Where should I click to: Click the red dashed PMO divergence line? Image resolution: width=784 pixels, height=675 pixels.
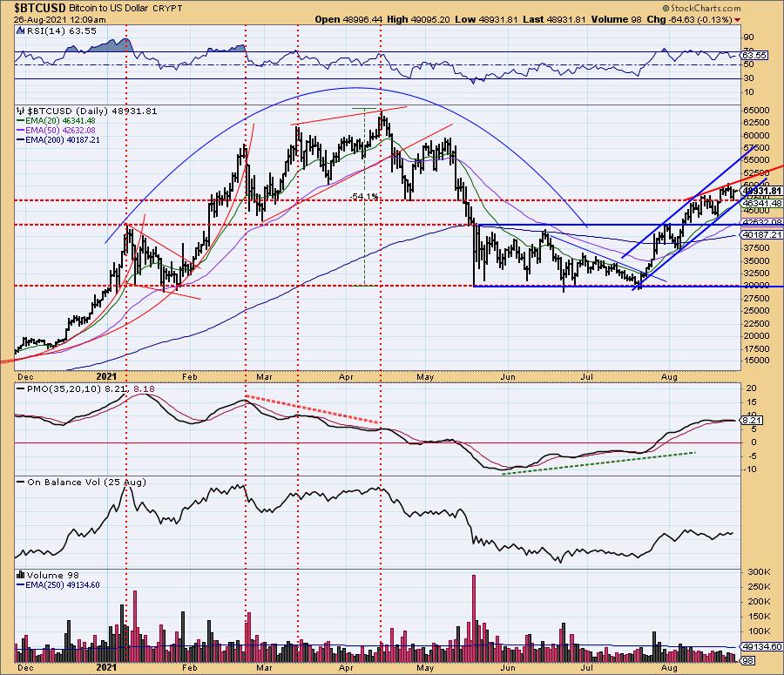312,410
